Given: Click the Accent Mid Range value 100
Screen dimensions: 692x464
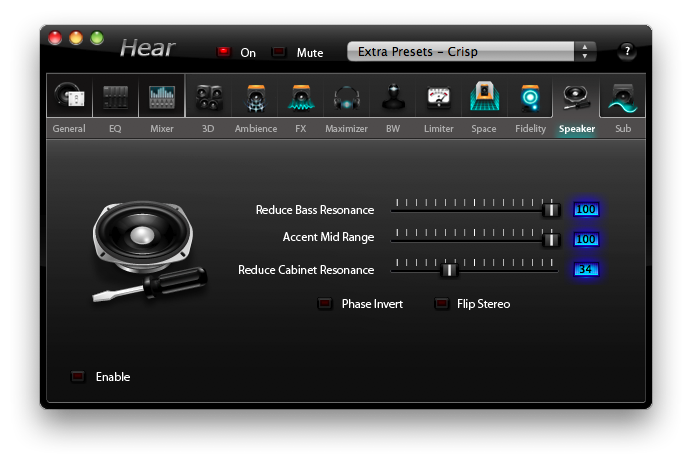Looking at the screenshot, I should pyautogui.click(x=586, y=239).
